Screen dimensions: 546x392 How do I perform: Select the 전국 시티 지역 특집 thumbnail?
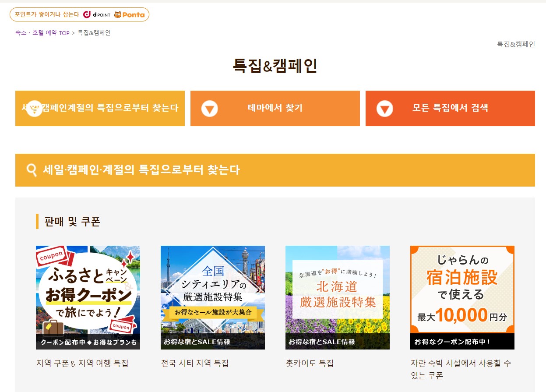(x=213, y=297)
